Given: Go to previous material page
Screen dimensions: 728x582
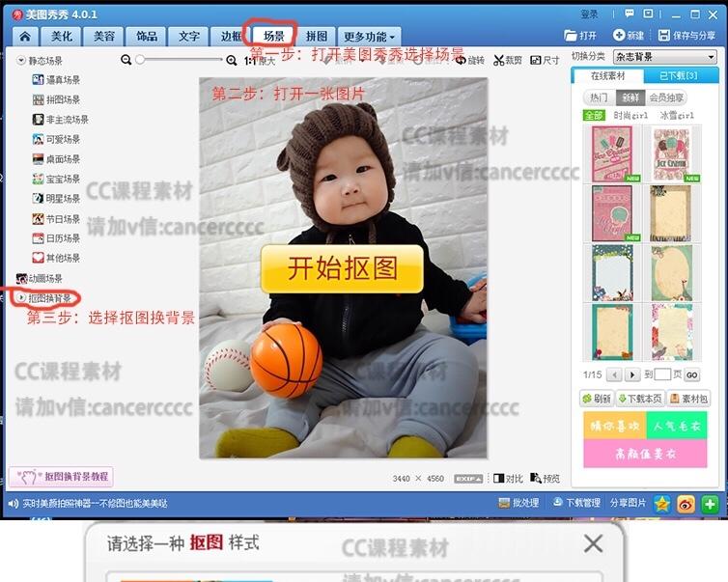Looking at the screenshot, I should (x=614, y=374).
